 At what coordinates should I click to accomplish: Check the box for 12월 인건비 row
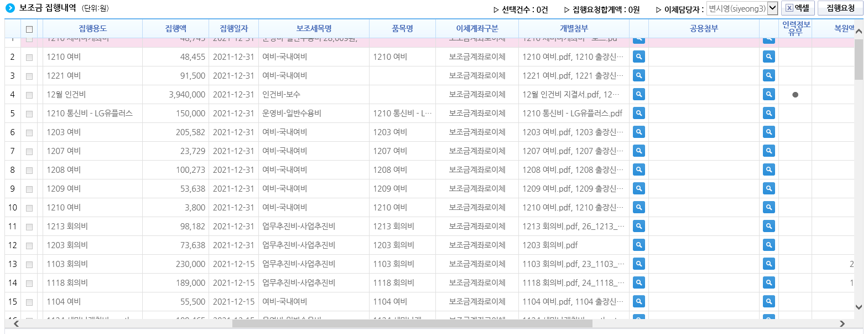pyautogui.click(x=29, y=95)
